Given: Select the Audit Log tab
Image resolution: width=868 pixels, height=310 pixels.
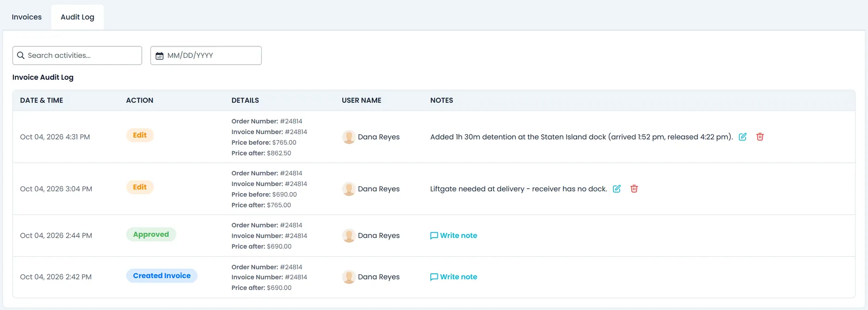Looking at the screenshot, I should point(77,17).
